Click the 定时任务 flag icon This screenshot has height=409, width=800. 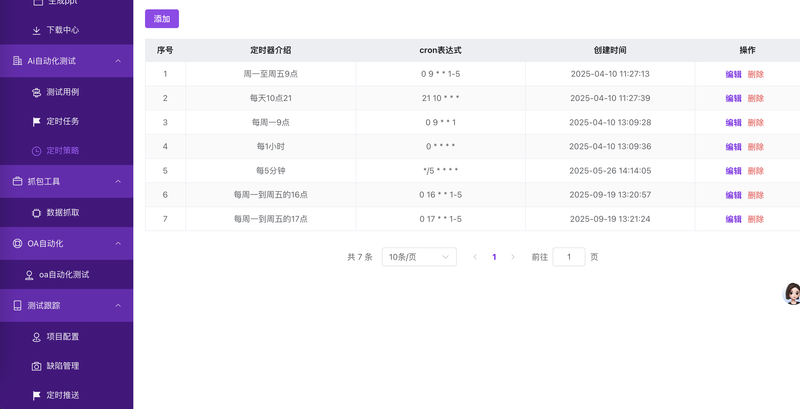coord(37,121)
